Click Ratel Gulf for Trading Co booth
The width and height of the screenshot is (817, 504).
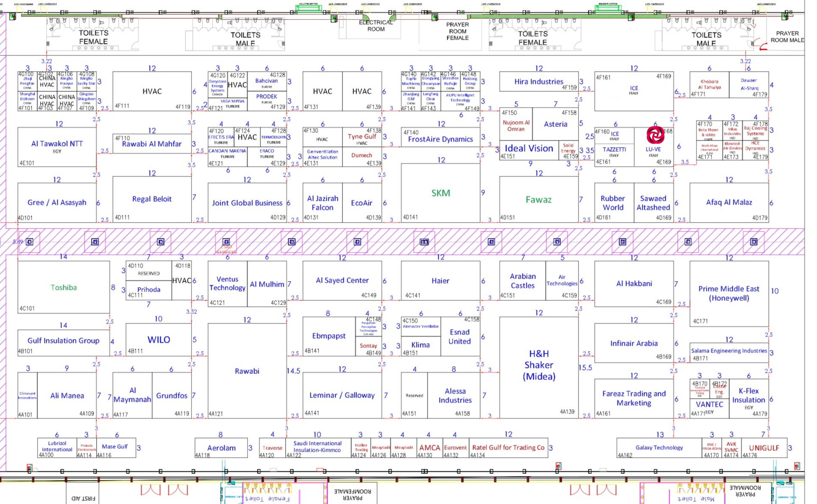click(508, 447)
